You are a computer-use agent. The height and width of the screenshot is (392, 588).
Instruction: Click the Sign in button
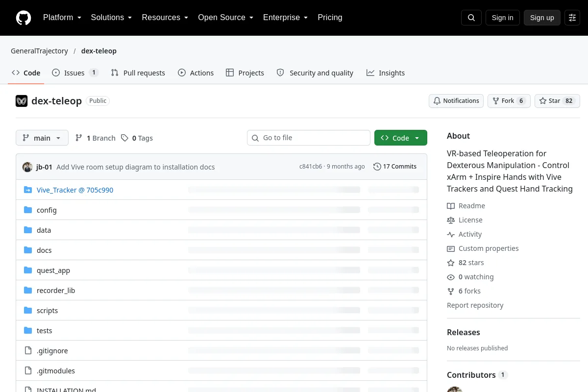click(502, 18)
